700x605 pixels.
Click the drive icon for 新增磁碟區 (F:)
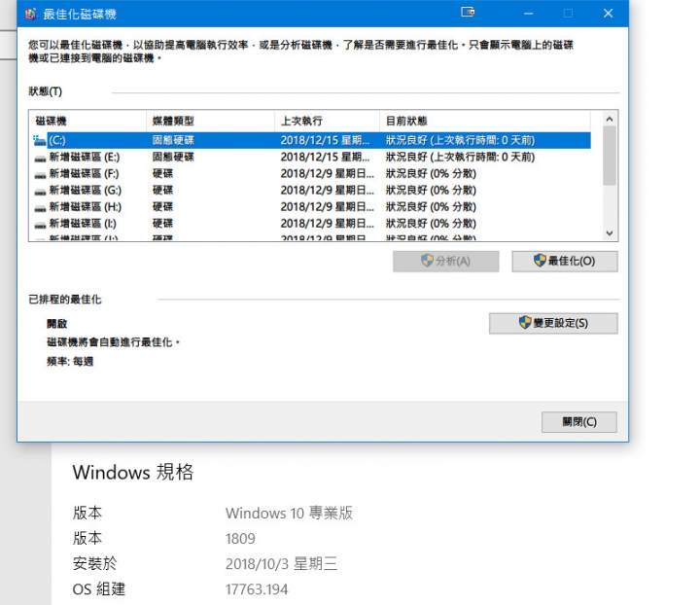coord(40,174)
